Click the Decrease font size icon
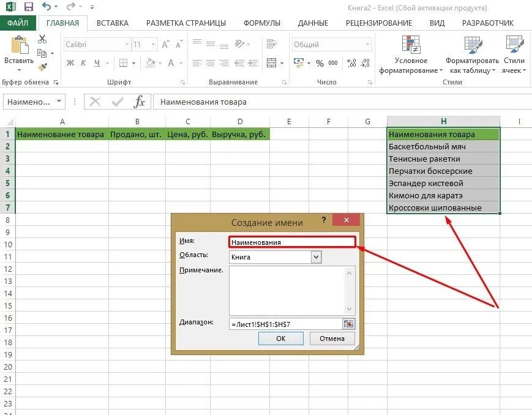 pyautogui.click(x=179, y=45)
